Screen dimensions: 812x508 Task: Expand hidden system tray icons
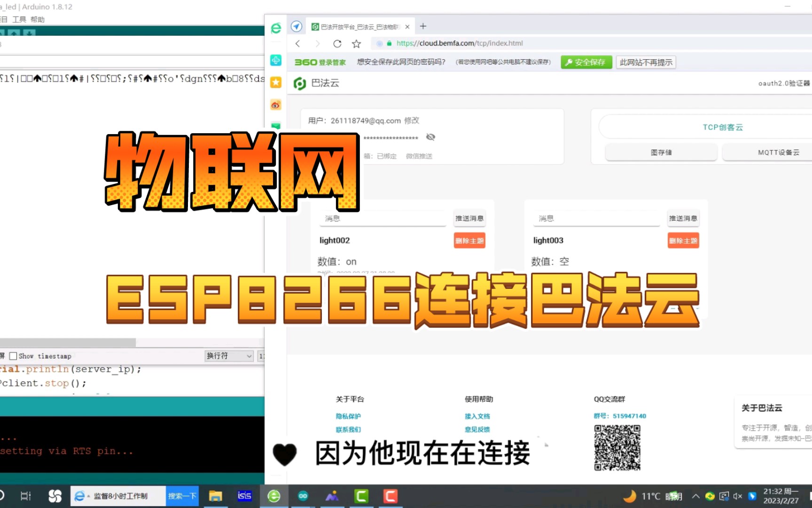coord(696,496)
